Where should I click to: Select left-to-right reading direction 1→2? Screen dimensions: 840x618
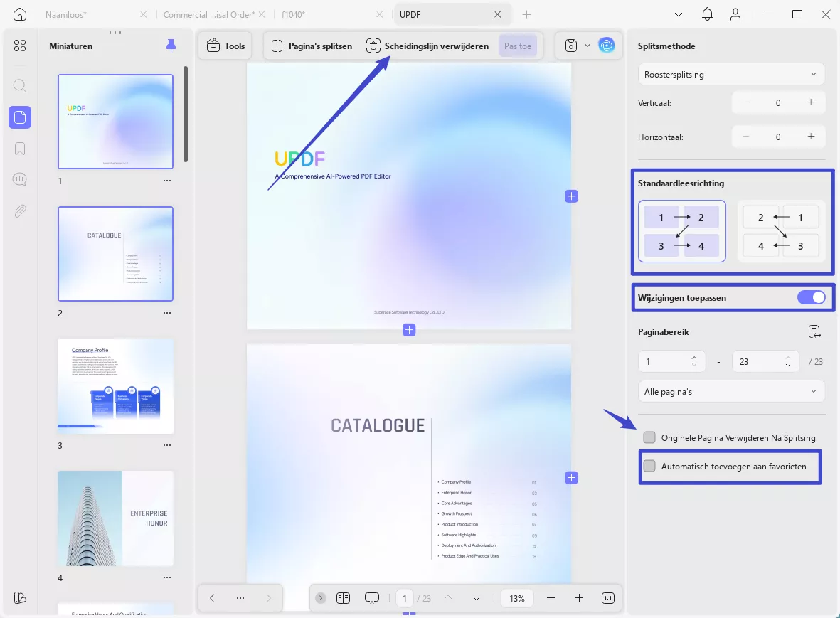tap(682, 231)
